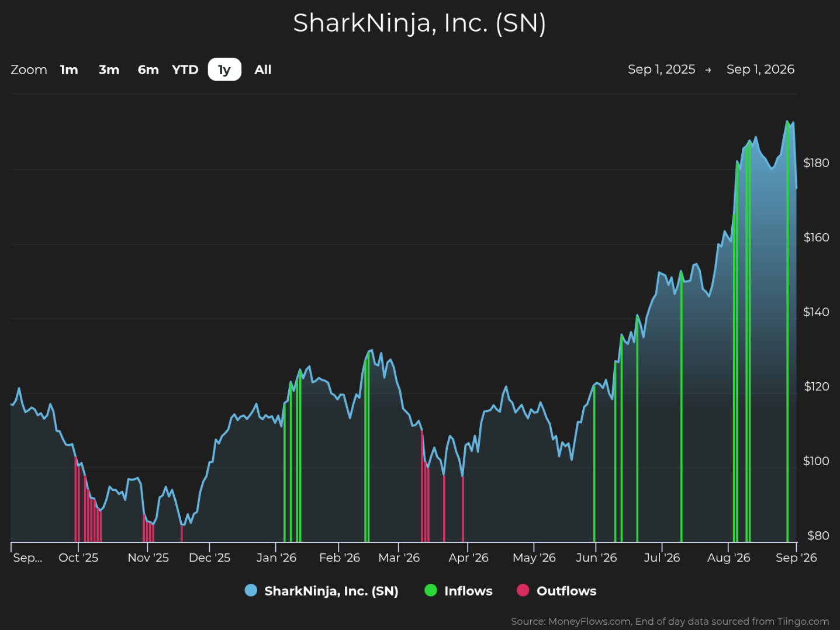Edit the Sep 1, 2026 end date
This screenshot has width=840, height=630.
(761, 69)
